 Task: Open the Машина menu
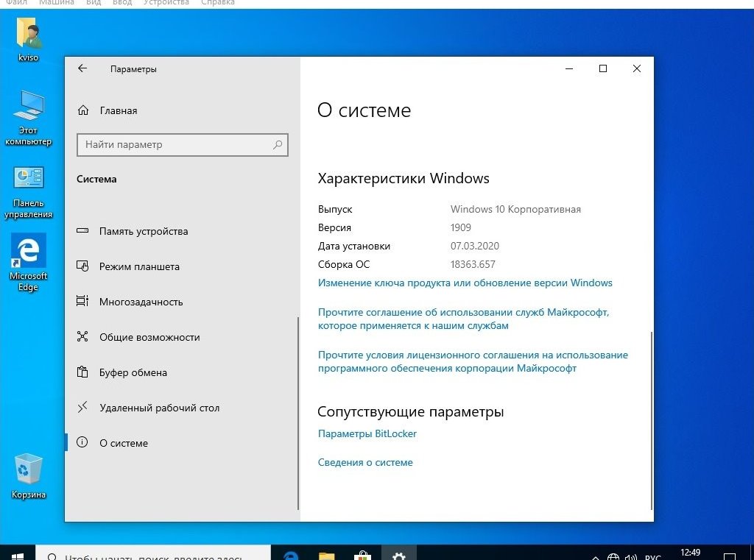(56, 3)
